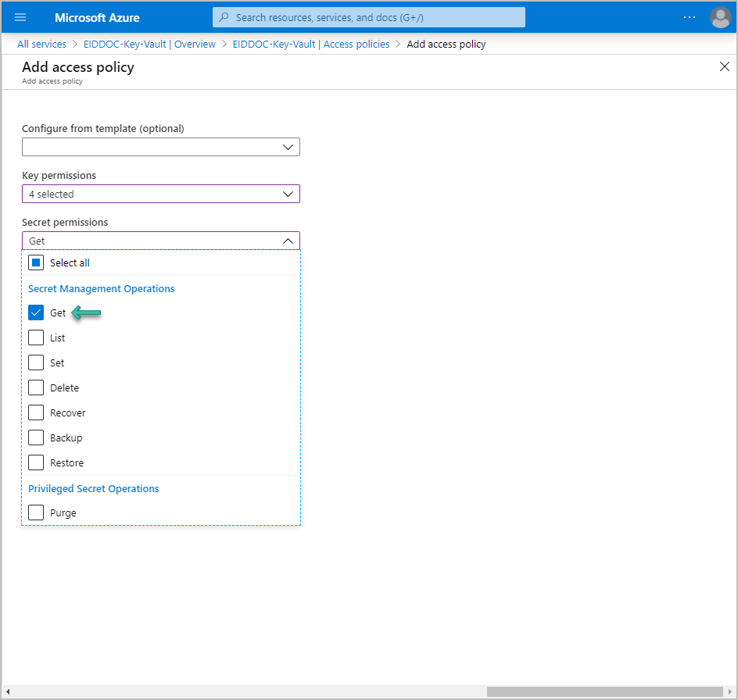Open the ellipsis more options menu

[689, 17]
